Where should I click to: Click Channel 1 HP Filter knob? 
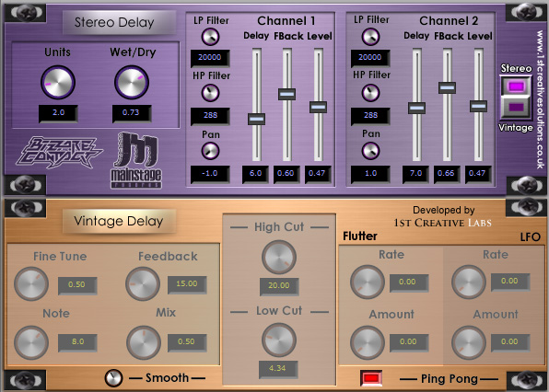[x=210, y=93]
